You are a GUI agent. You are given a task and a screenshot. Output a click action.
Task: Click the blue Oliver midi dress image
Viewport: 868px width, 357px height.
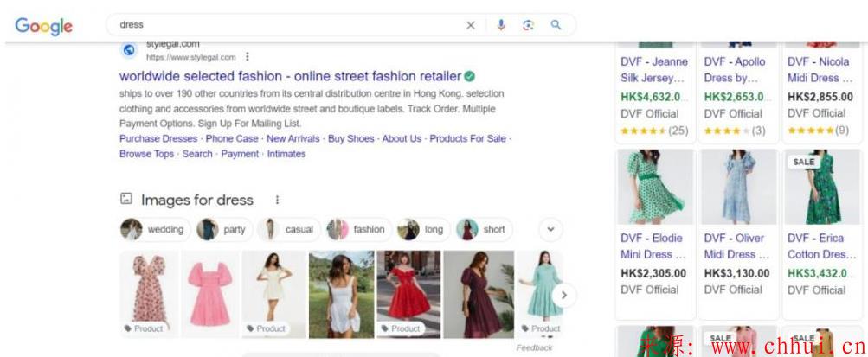[738, 187]
